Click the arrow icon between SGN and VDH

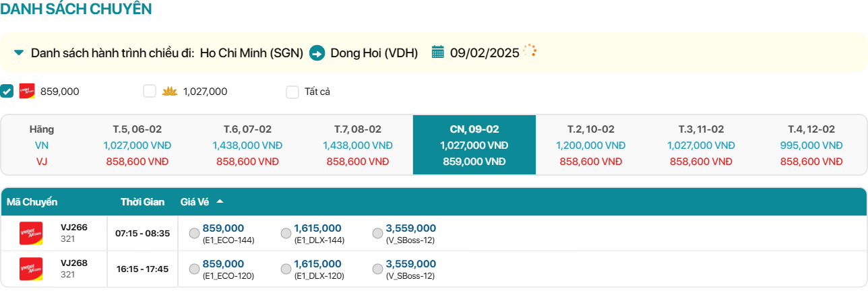pyautogui.click(x=317, y=53)
